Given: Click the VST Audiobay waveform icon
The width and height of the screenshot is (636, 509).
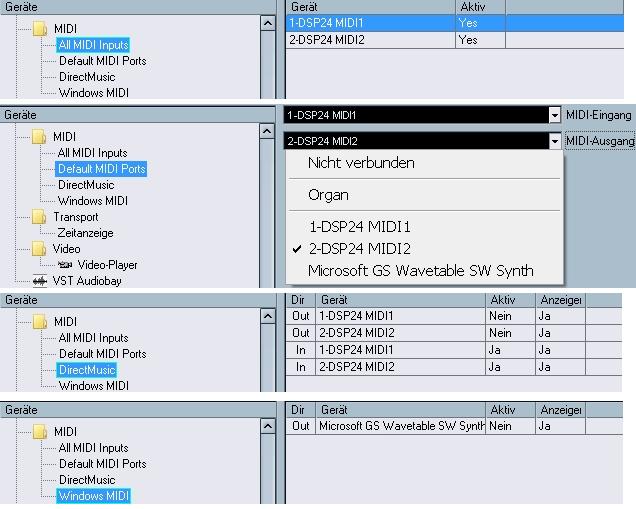Looking at the screenshot, I should [x=40, y=281].
